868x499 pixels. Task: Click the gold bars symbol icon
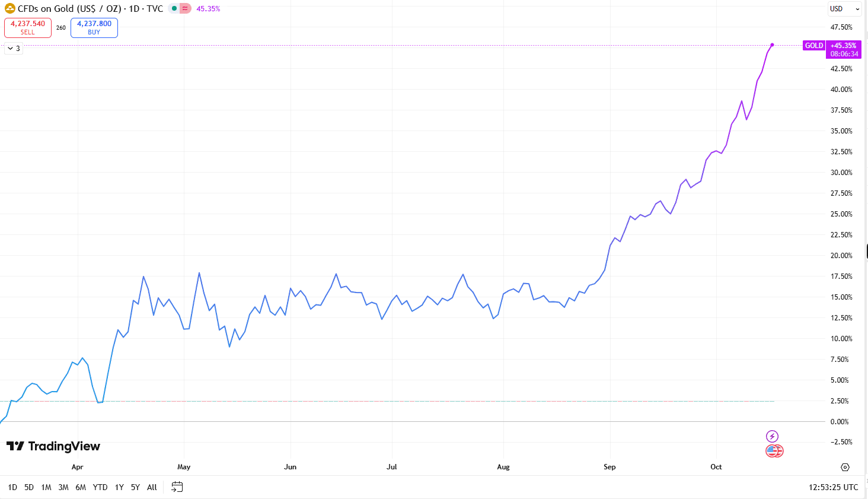click(x=9, y=9)
